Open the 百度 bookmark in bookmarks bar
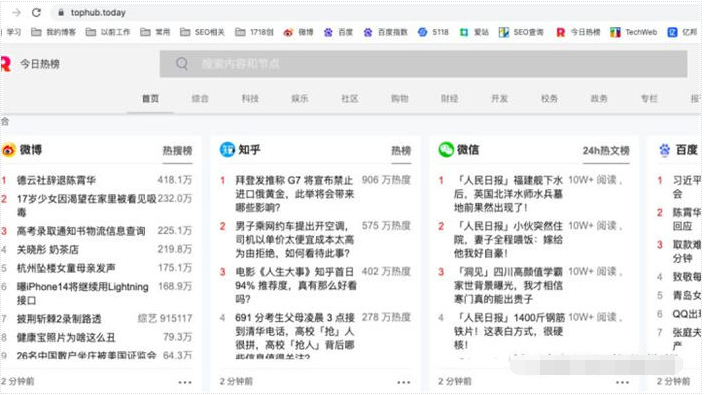This screenshot has width=704, height=395. (x=338, y=32)
